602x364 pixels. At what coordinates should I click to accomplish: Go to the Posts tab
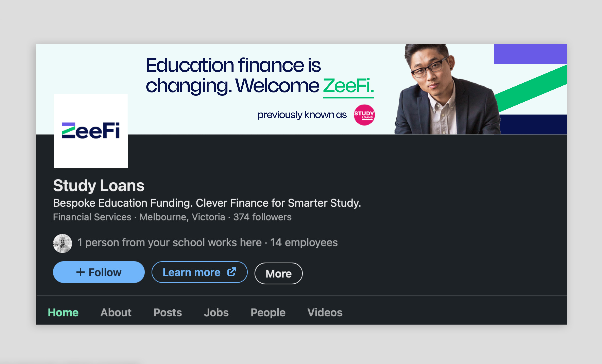coord(168,312)
